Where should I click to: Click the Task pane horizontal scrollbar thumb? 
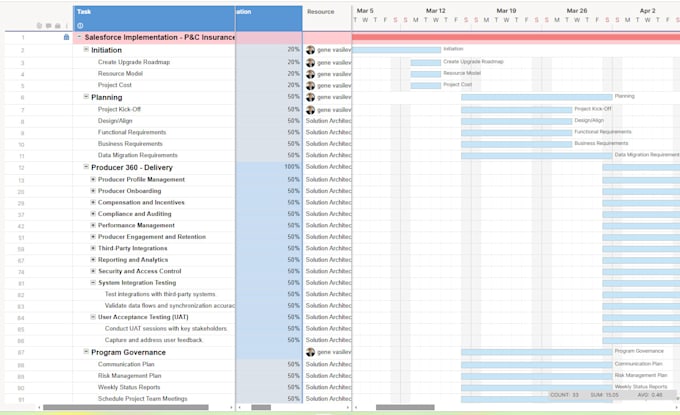[126, 408]
